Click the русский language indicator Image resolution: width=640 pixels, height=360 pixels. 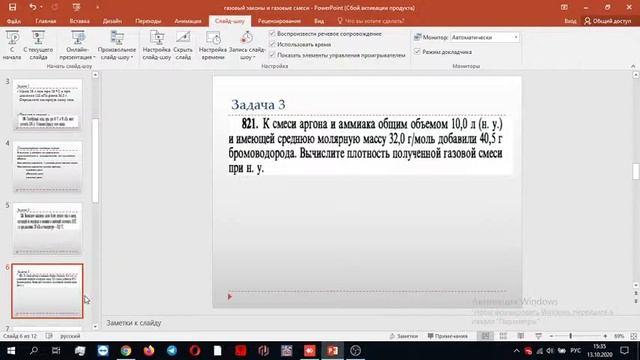tap(70, 336)
